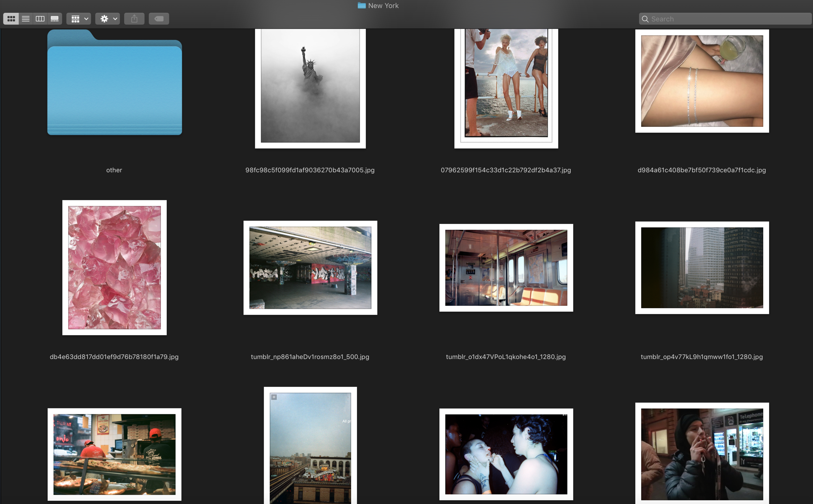
Task: Click filename d984a61c408be7bf50f739ce0a7f1cdc.jpg
Action: pos(702,170)
